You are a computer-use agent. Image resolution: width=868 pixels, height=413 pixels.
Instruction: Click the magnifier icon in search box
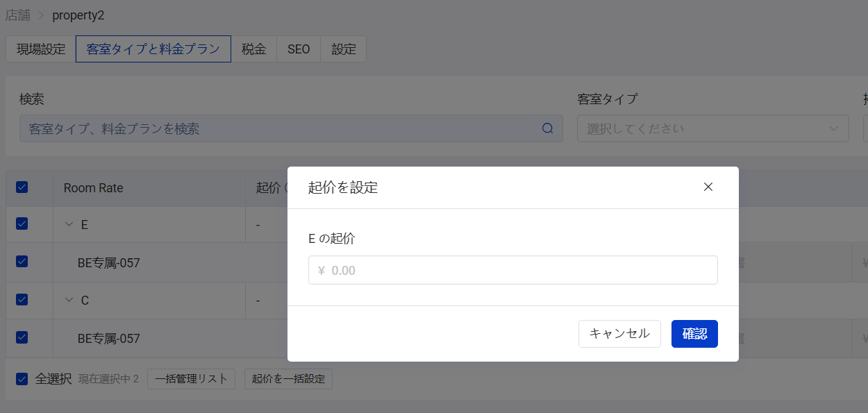click(x=547, y=128)
